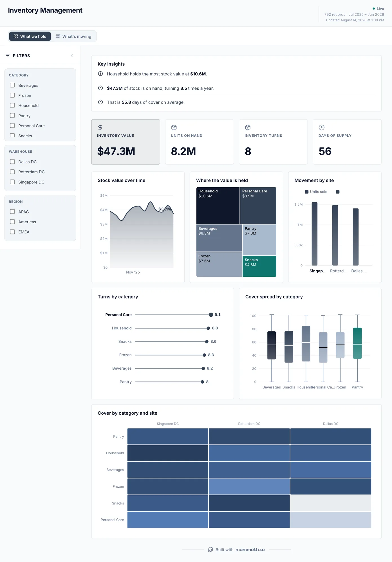Select the Days Of Supply 56 card
Image resolution: width=392 pixels, height=562 pixels.
coord(347,142)
